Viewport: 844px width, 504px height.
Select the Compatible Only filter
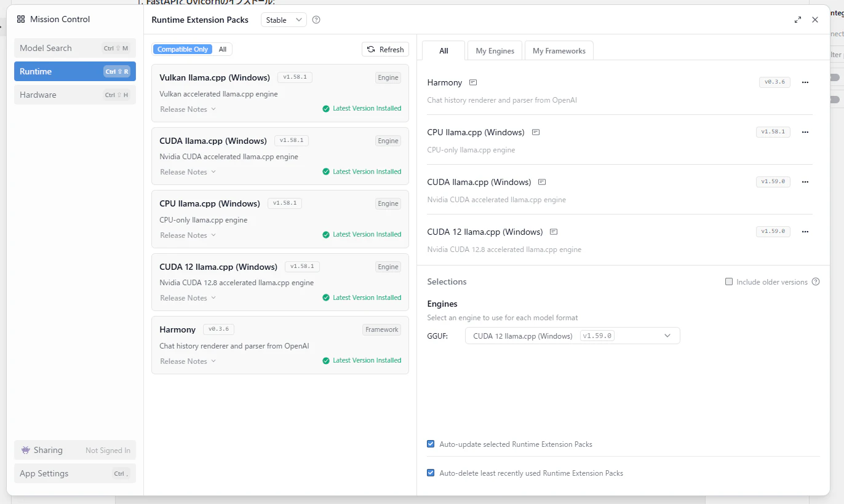pyautogui.click(x=183, y=49)
